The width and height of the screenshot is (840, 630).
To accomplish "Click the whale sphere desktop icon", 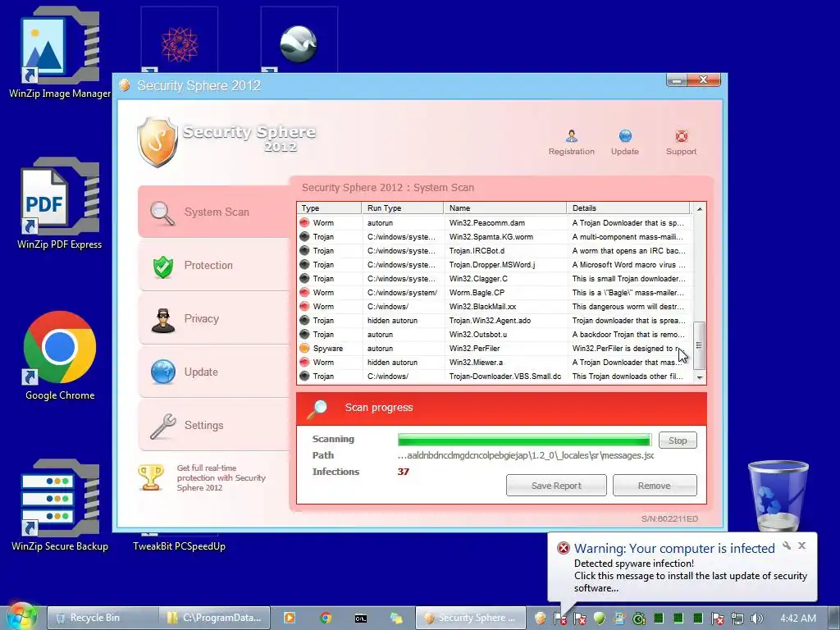I will [x=299, y=44].
